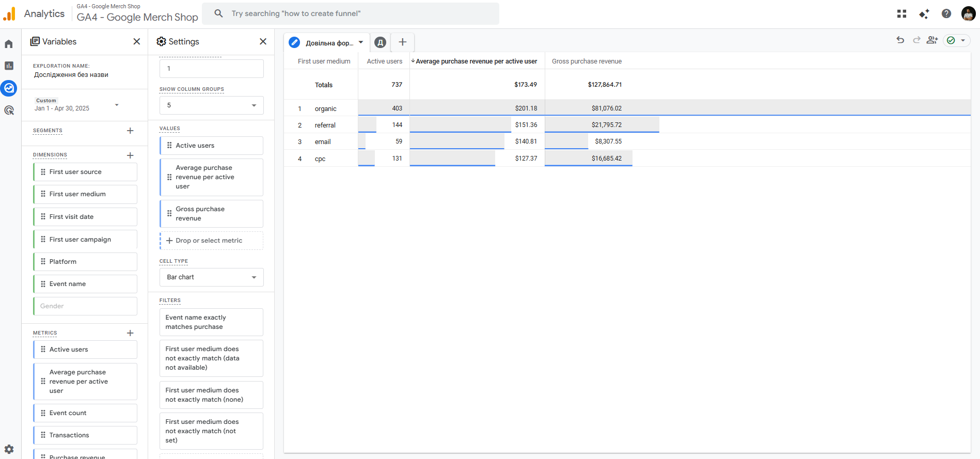Expand the Show column groups dropdown

click(x=212, y=105)
